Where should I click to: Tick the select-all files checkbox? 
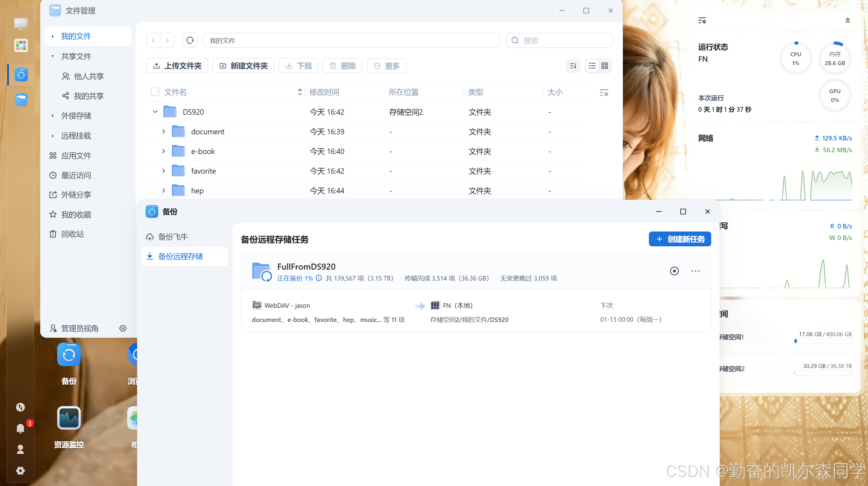[x=155, y=92]
